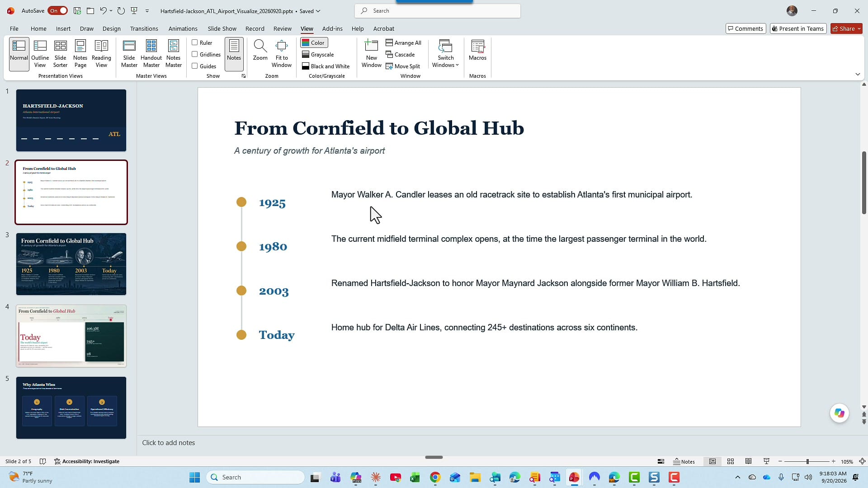868x488 pixels.
Task: Open Show group dialog launcher
Action: click(244, 76)
